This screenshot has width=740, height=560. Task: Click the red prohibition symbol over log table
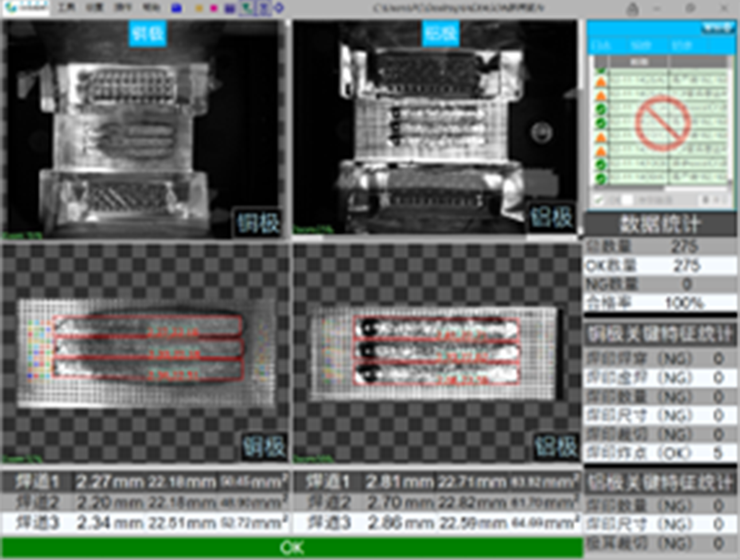[662, 123]
